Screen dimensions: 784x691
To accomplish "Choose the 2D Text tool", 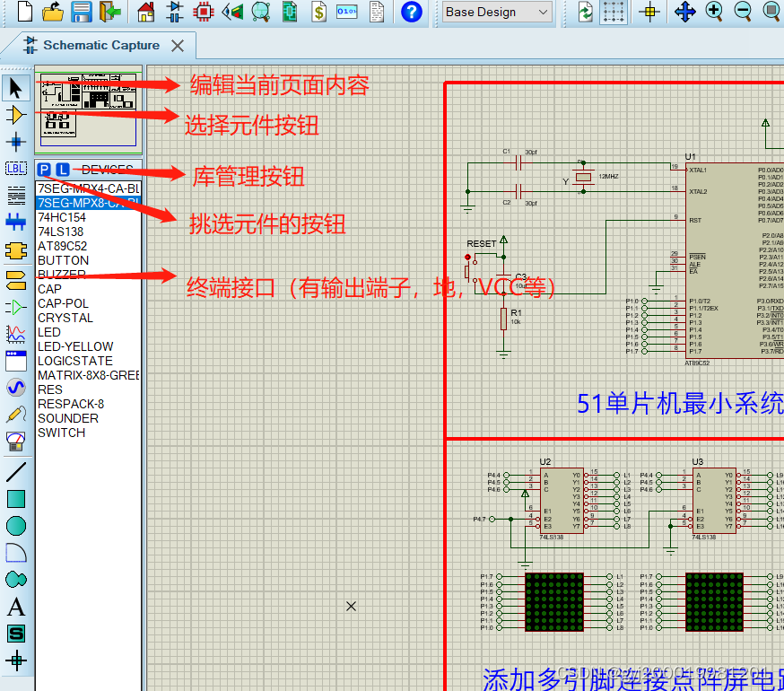I will 14,607.
